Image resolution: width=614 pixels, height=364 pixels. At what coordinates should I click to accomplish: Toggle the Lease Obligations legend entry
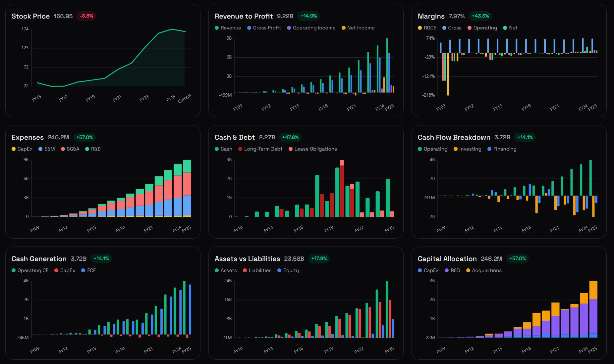coord(313,149)
